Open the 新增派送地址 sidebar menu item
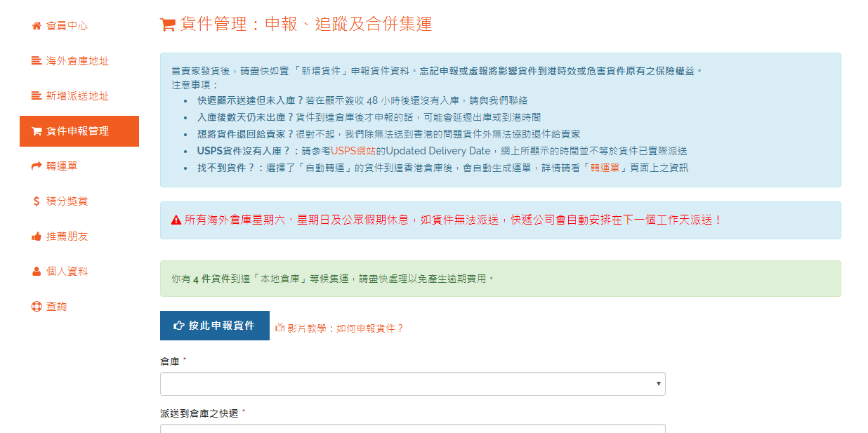The width and height of the screenshot is (868, 433). tap(77, 96)
